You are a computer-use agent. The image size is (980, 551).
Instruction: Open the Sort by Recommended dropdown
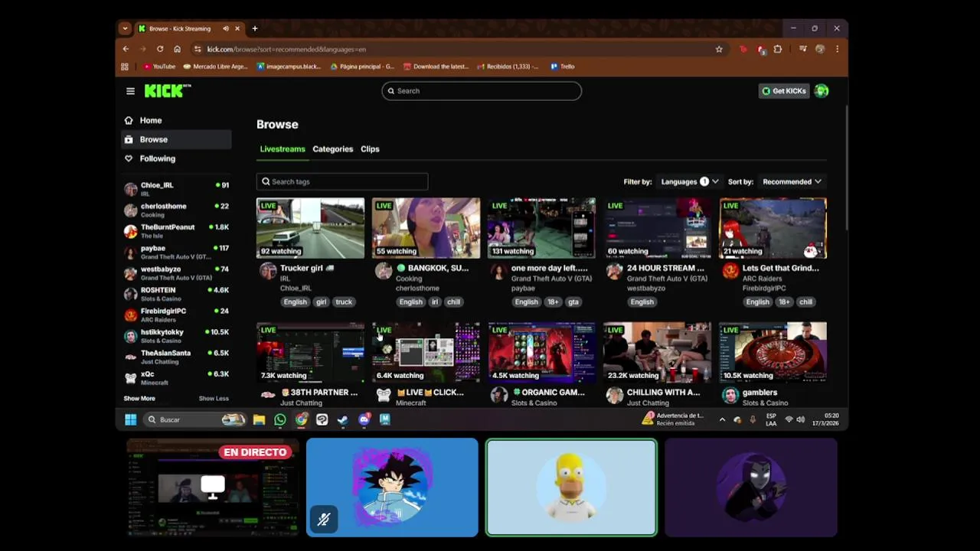792,181
